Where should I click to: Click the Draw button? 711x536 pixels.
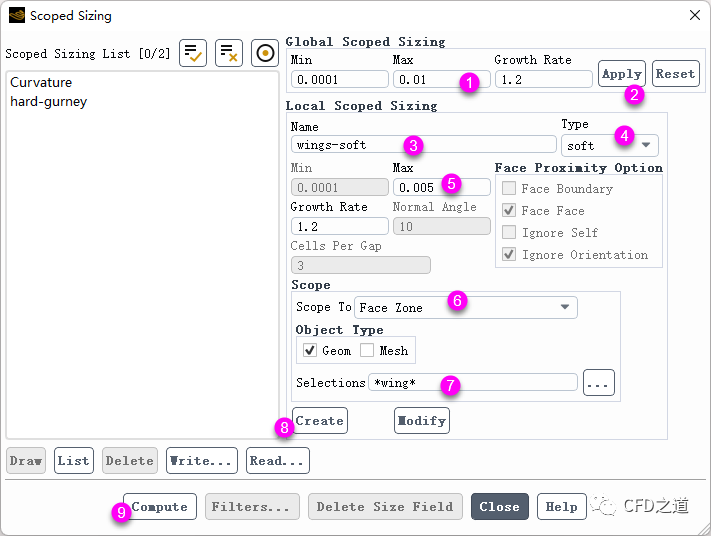26,460
